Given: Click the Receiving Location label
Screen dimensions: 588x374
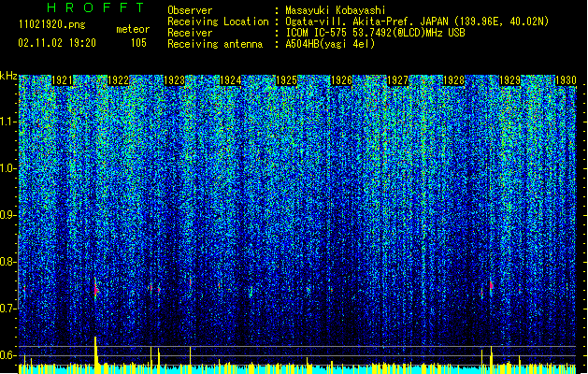Looking at the screenshot, I should (x=218, y=22).
